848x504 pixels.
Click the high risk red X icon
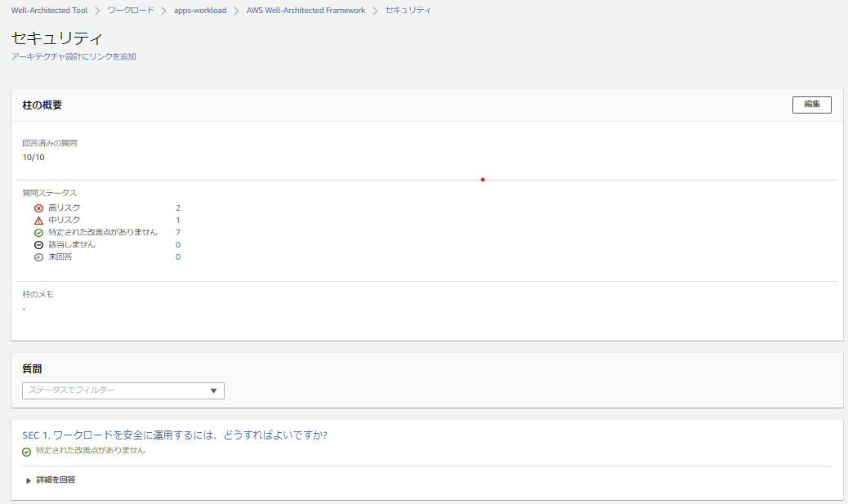[x=38, y=208]
